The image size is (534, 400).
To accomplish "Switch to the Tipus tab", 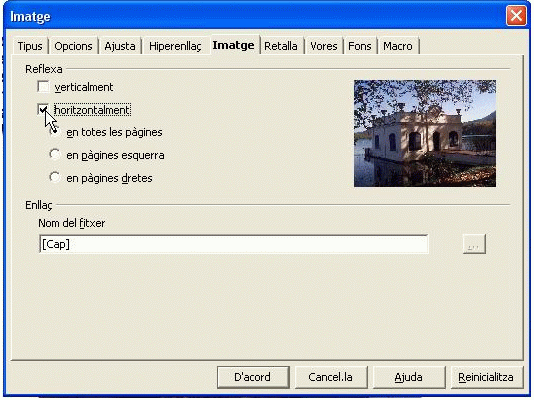I will (30, 46).
